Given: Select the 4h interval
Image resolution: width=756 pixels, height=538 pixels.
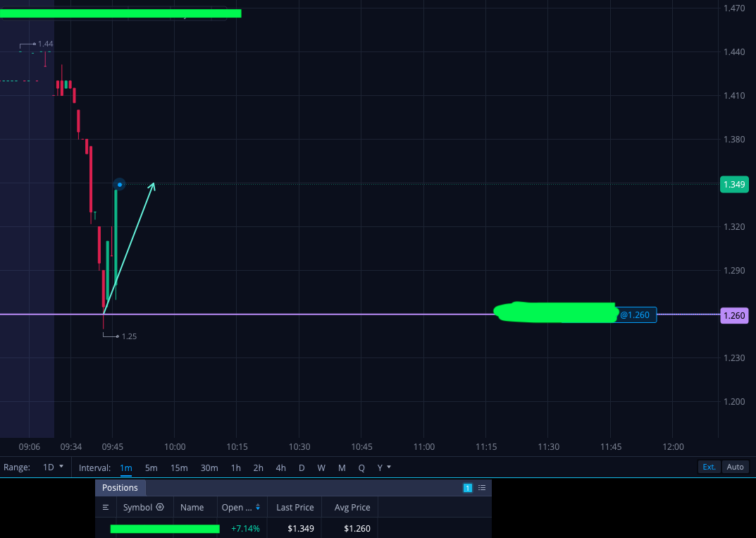Looking at the screenshot, I should pos(280,467).
